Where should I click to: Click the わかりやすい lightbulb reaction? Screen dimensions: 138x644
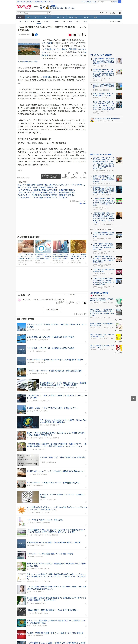coord(74,176)
